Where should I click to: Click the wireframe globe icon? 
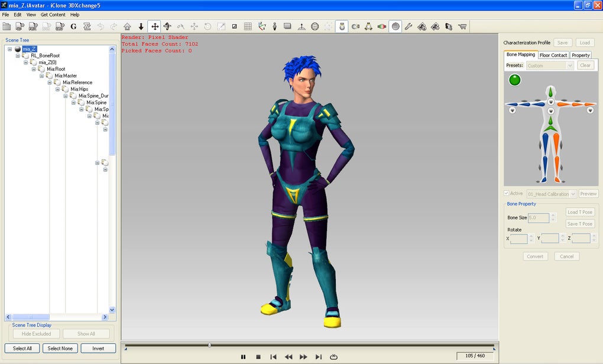(315, 27)
